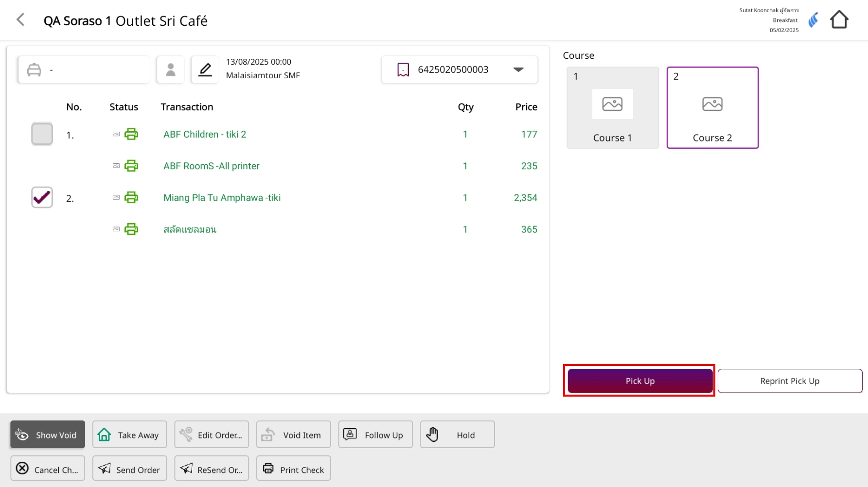The image size is (868, 487).
Task: Click printer icon beside ABF RoomS -All printer
Action: [x=131, y=166]
